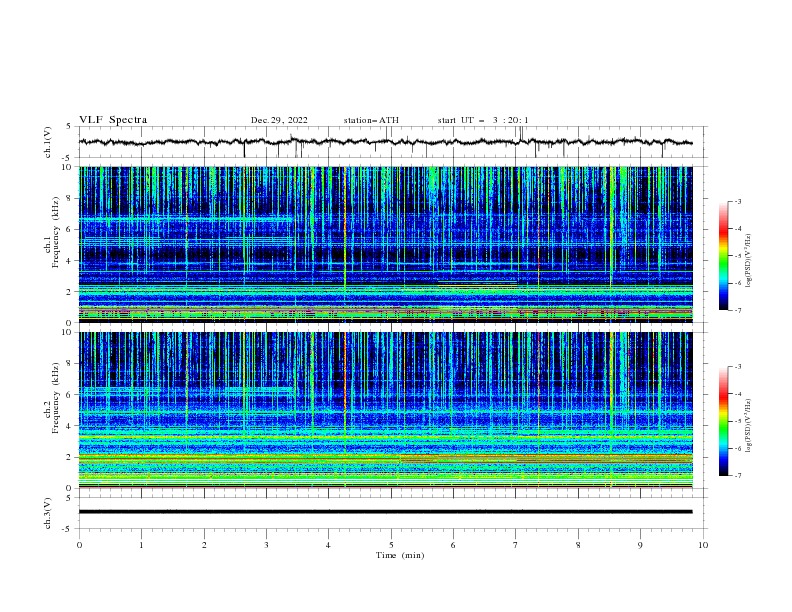The image size is (792, 612).
Task: Click tick label "4" on ch.2 frequency axis
Action: click(x=70, y=426)
